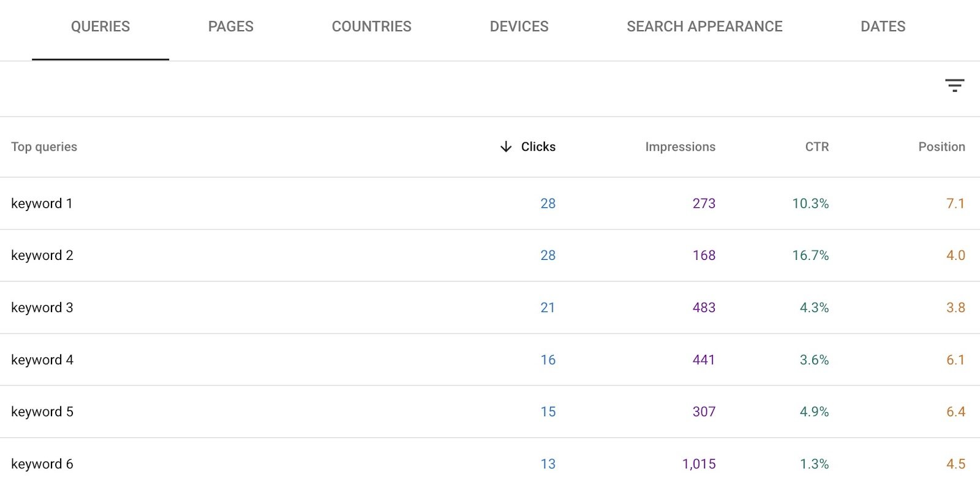The image size is (980, 488).
Task: Click the sort arrow next to Clicks
Action: (505, 147)
